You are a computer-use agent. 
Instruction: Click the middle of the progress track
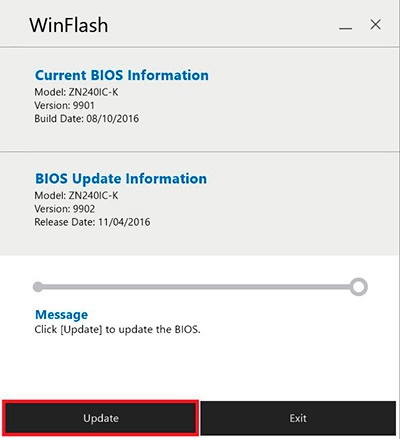197,287
